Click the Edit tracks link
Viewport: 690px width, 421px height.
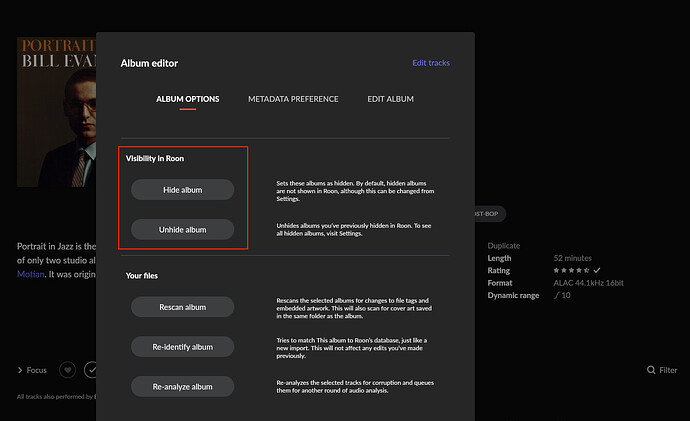(x=431, y=63)
